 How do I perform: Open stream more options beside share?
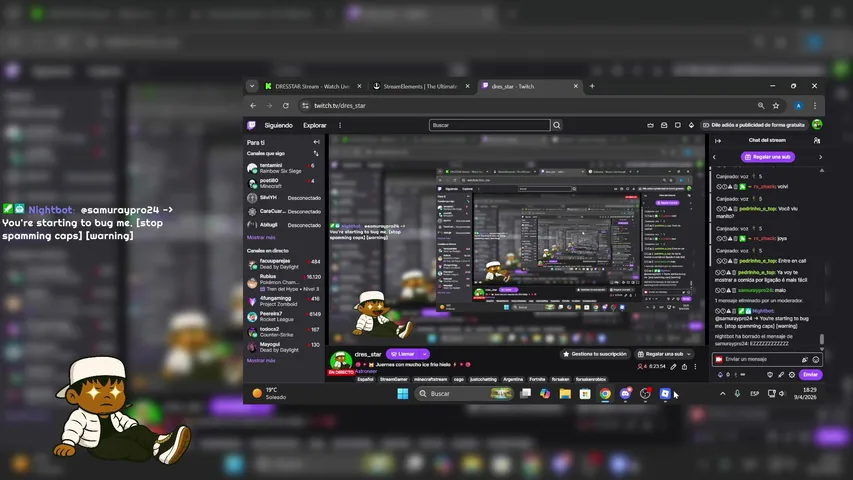tap(695, 367)
